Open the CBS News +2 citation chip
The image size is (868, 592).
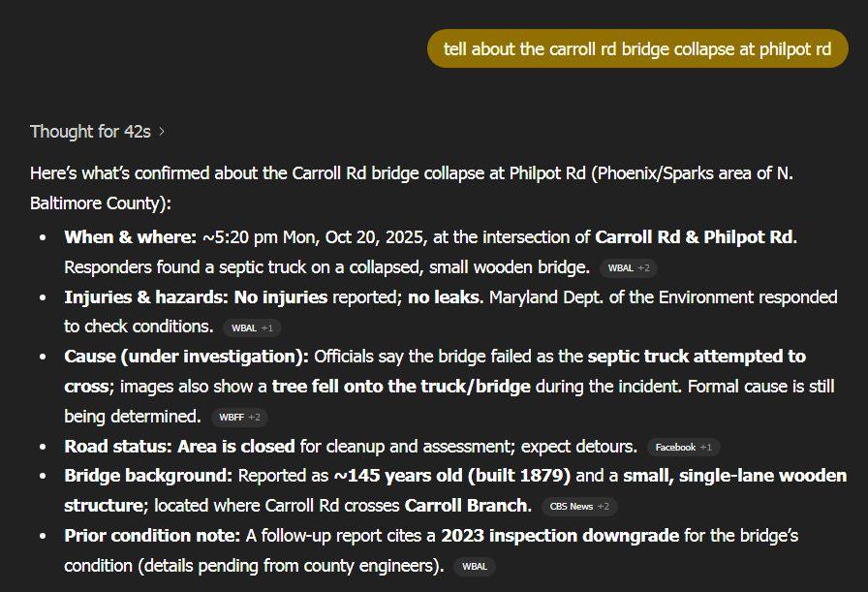(x=578, y=506)
